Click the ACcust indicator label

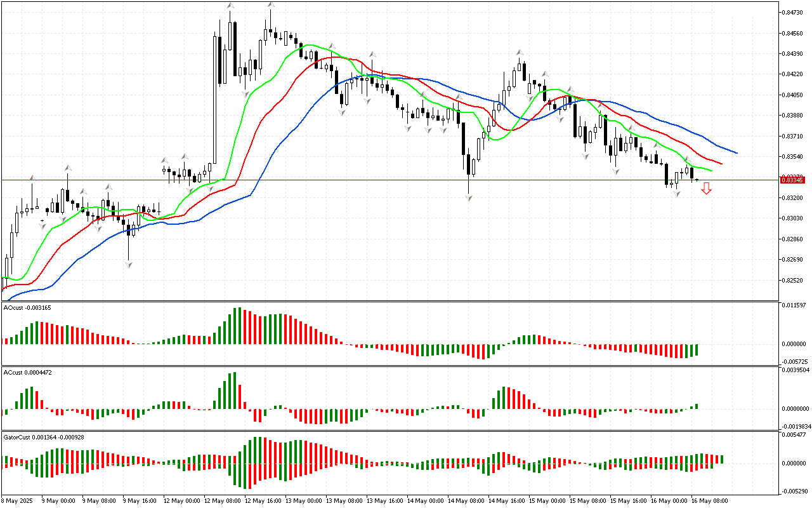point(27,372)
